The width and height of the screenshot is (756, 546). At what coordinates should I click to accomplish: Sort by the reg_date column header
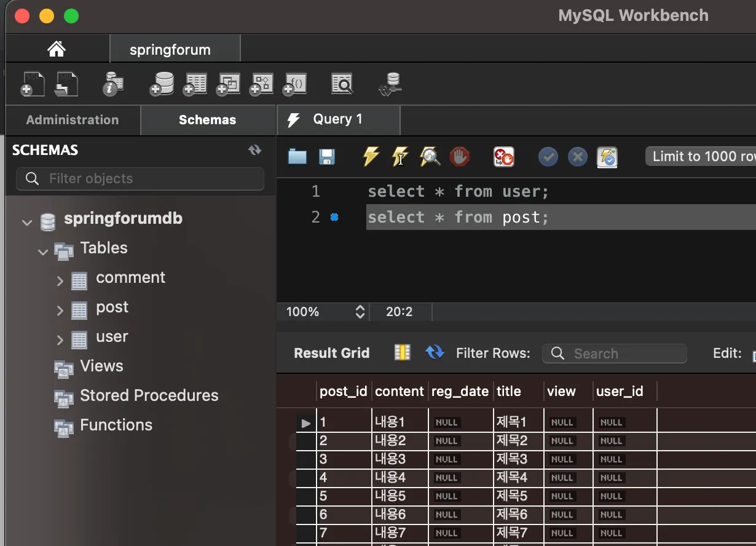[460, 391]
